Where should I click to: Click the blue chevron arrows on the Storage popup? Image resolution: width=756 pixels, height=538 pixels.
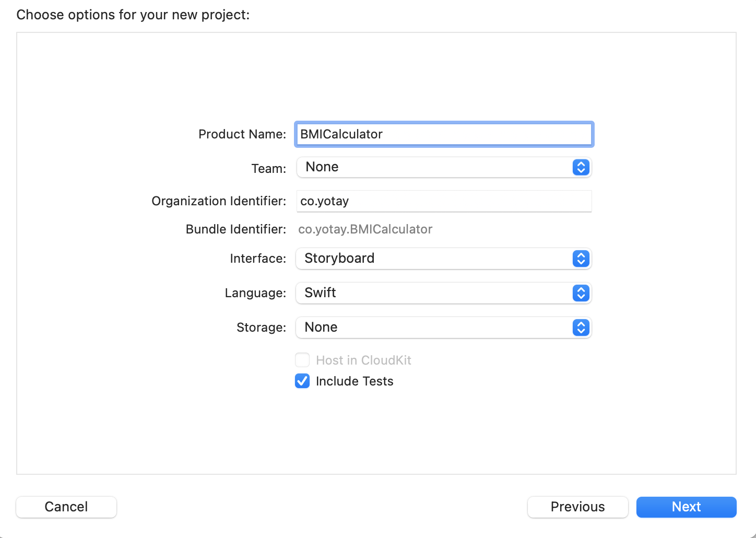[581, 328]
